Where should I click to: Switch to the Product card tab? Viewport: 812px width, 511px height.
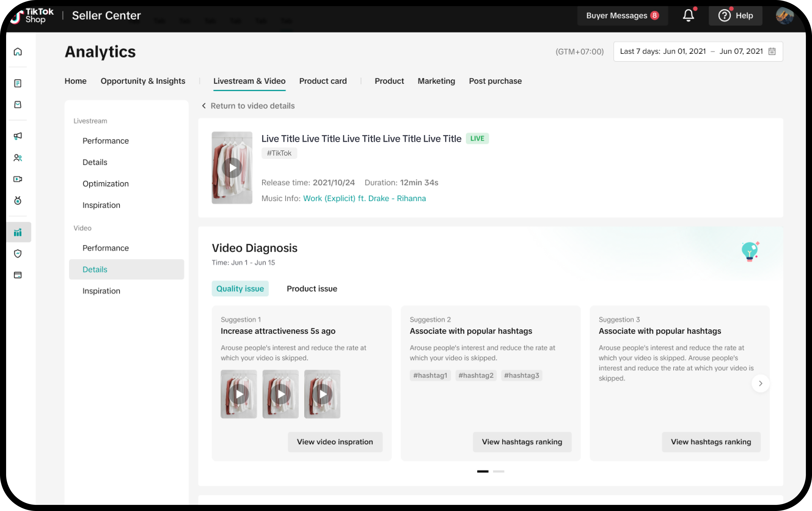pos(323,81)
